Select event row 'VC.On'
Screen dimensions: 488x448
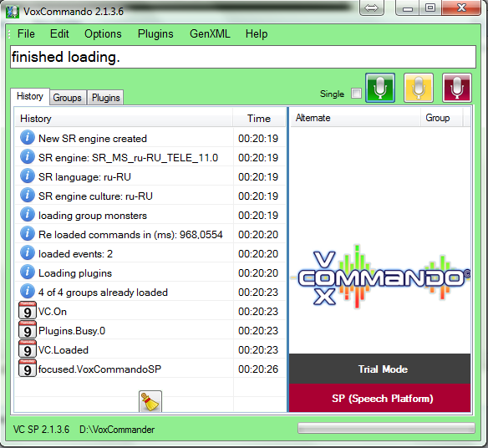coord(150,311)
